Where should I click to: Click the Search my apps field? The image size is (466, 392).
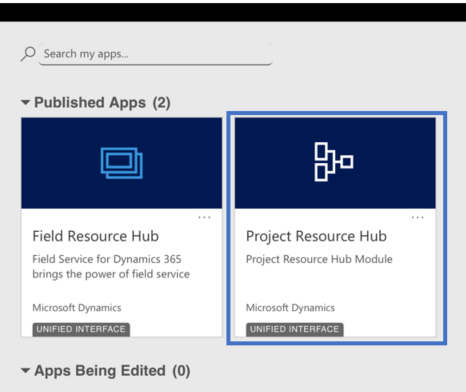(x=156, y=54)
